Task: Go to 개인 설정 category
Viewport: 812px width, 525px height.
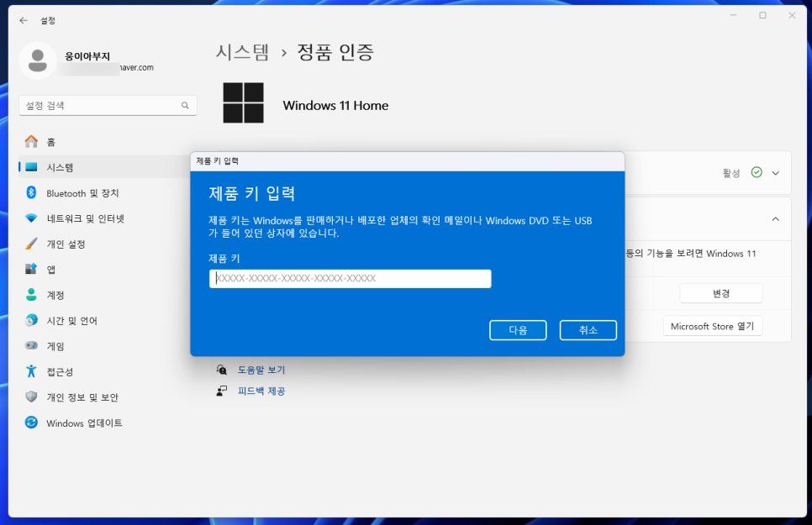Action: [108, 244]
